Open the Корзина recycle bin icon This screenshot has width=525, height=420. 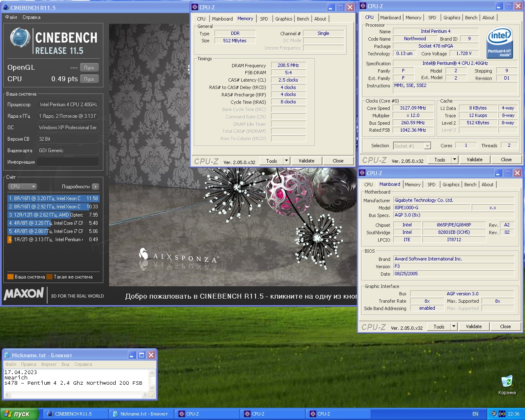(x=507, y=385)
